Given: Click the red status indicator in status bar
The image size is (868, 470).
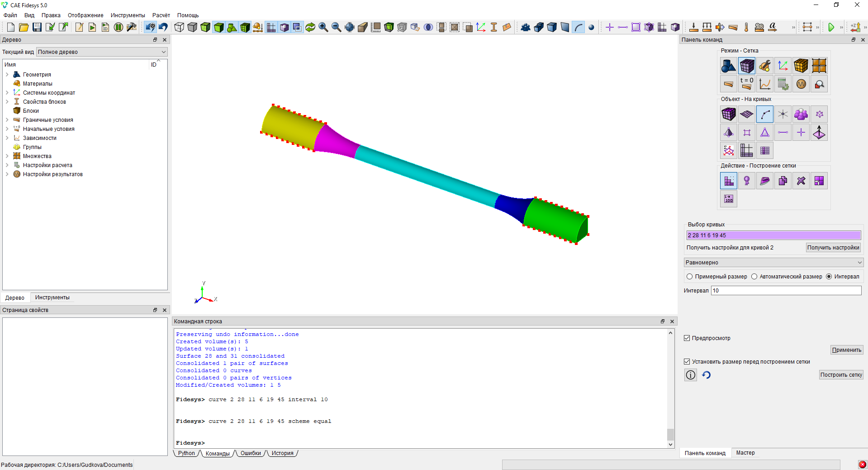Looking at the screenshot, I should tap(863, 465).
